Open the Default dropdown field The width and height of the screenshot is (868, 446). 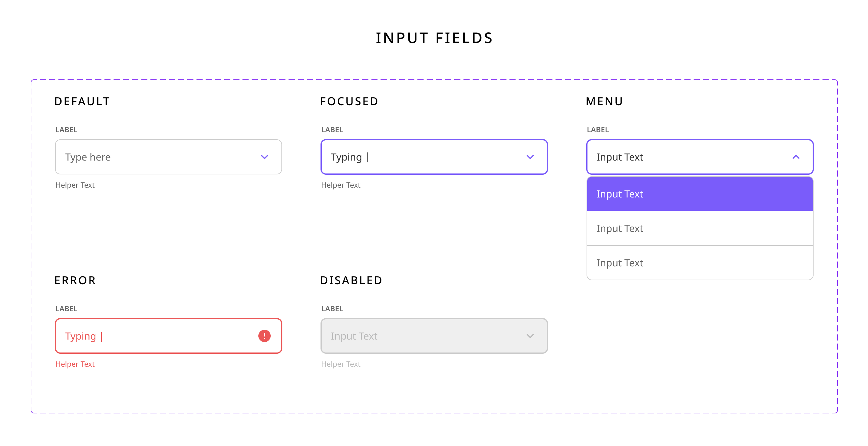pyautogui.click(x=169, y=157)
